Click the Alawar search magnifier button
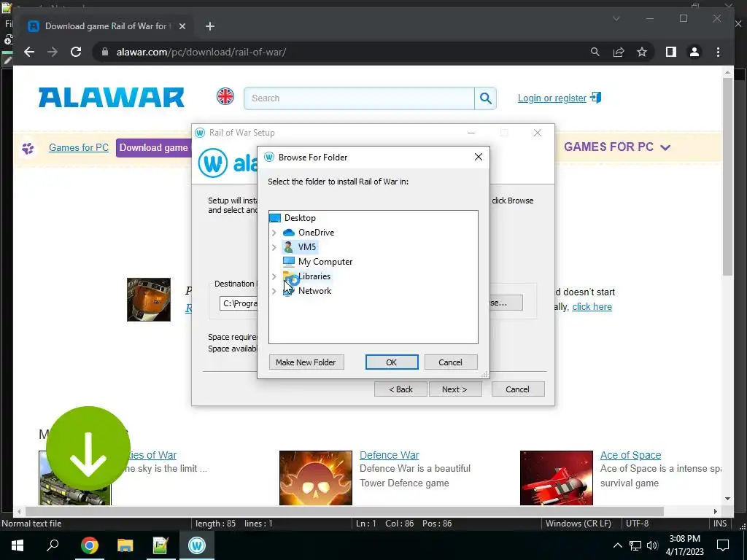Viewport: 747px width, 560px height. click(485, 98)
